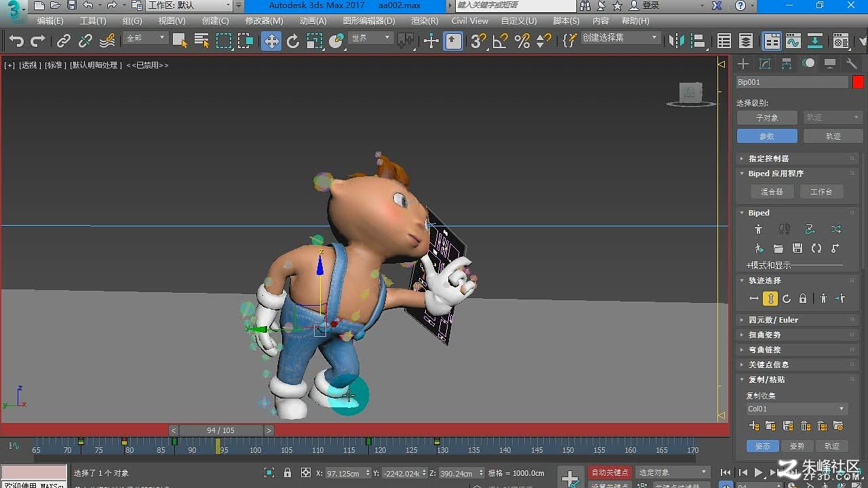868x488 pixels.
Task: Open the Civil View menu
Action: [x=470, y=21]
